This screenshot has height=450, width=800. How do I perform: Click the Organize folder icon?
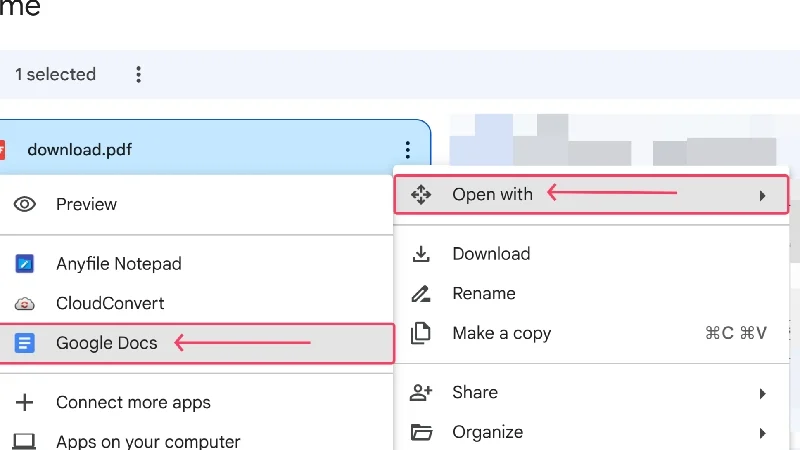[421, 433]
